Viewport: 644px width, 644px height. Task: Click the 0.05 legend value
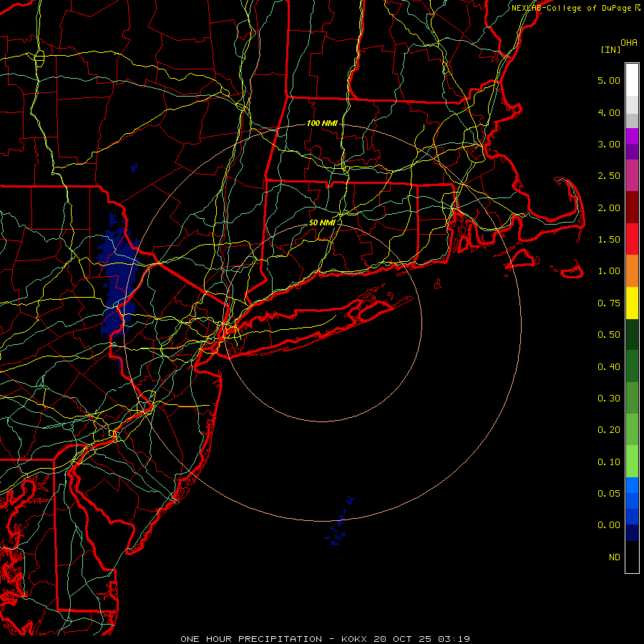[609, 494]
